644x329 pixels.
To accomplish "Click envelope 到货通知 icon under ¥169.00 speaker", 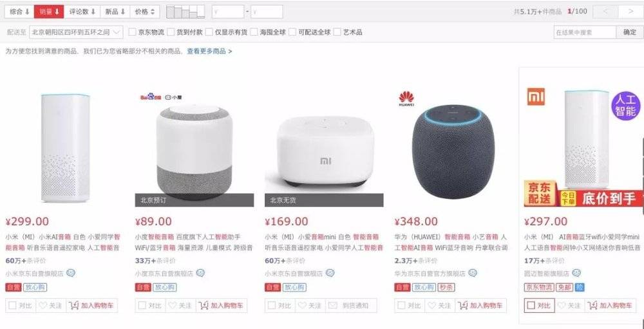I will coord(333,306).
